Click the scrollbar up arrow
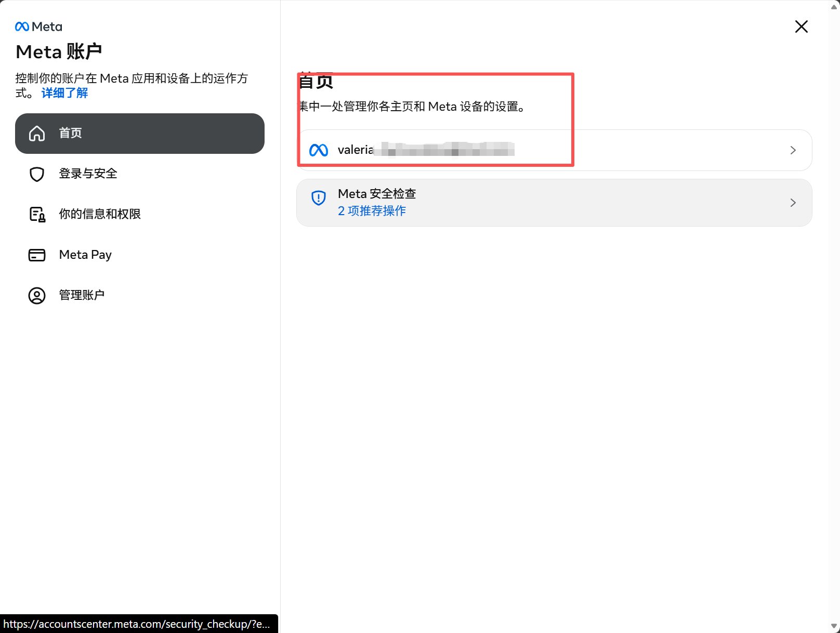This screenshot has height=633, width=840. (834, 6)
